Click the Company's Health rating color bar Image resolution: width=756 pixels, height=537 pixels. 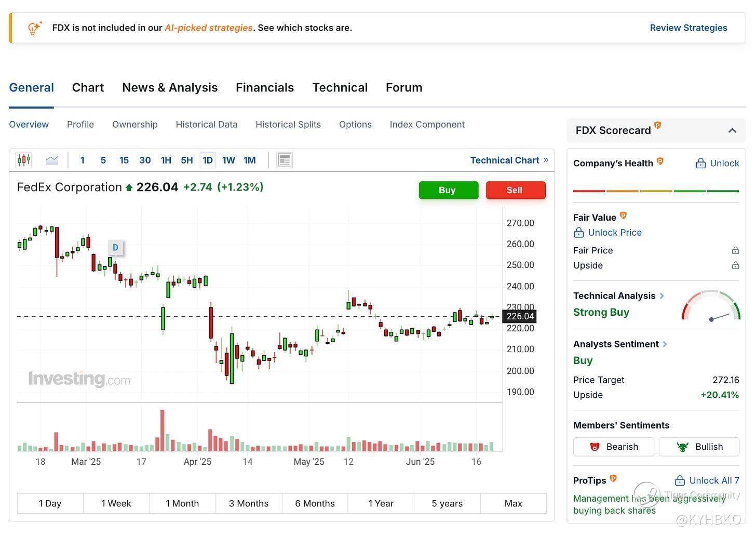point(656,191)
